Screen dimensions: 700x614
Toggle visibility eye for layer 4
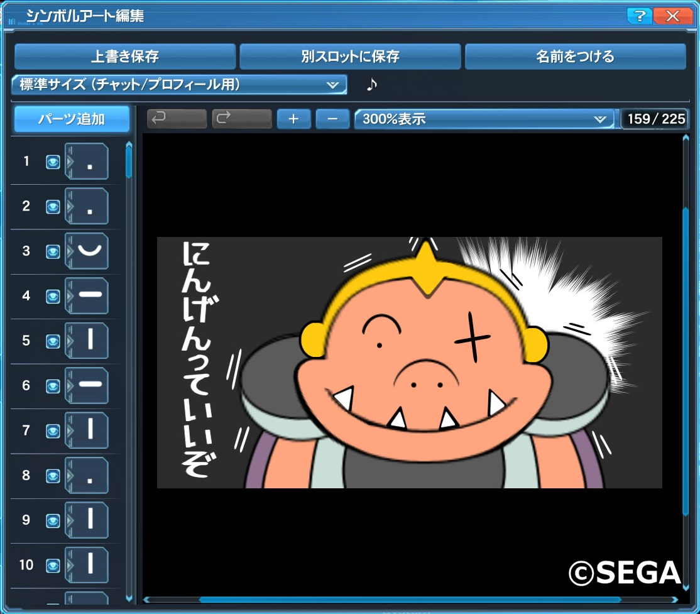(53, 297)
